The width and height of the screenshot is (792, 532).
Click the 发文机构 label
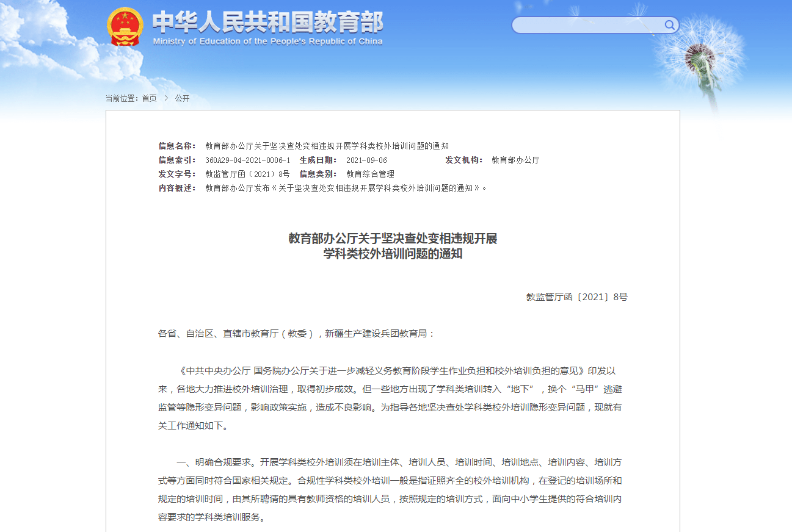coord(464,160)
